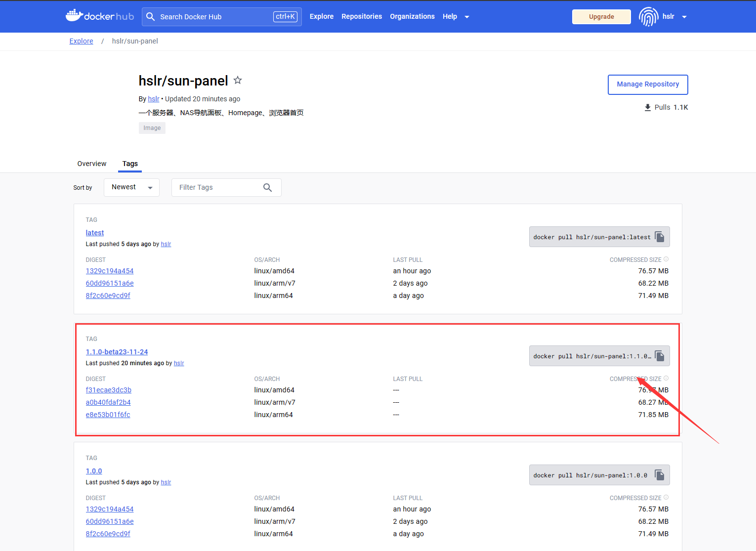Click the Manage Repository button

(x=647, y=85)
